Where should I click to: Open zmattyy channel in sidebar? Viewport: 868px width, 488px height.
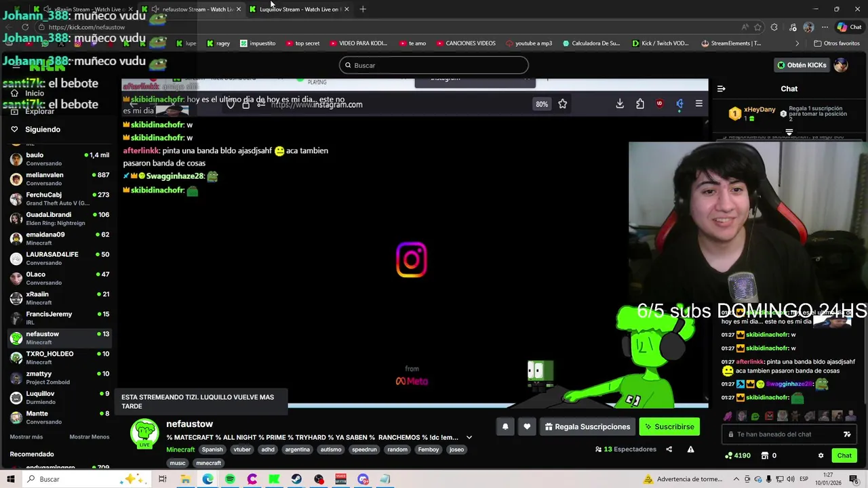coord(60,378)
